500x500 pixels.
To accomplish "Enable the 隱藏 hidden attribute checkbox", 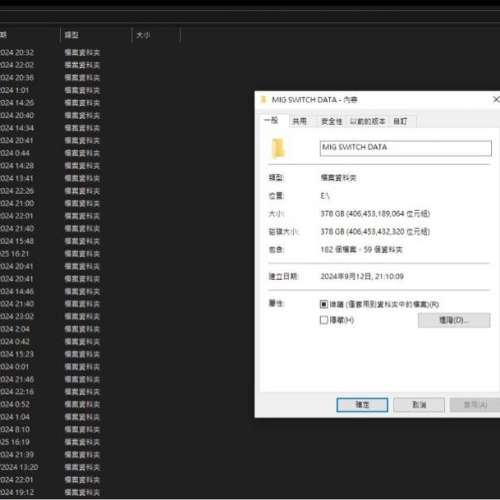I will [324, 320].
